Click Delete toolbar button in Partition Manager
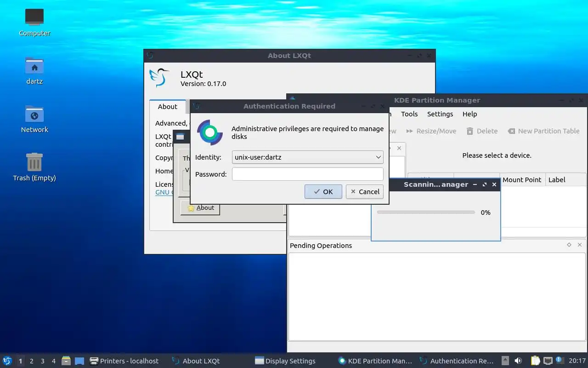This screenshot has height=368, width=588. (x=482, y=131)
